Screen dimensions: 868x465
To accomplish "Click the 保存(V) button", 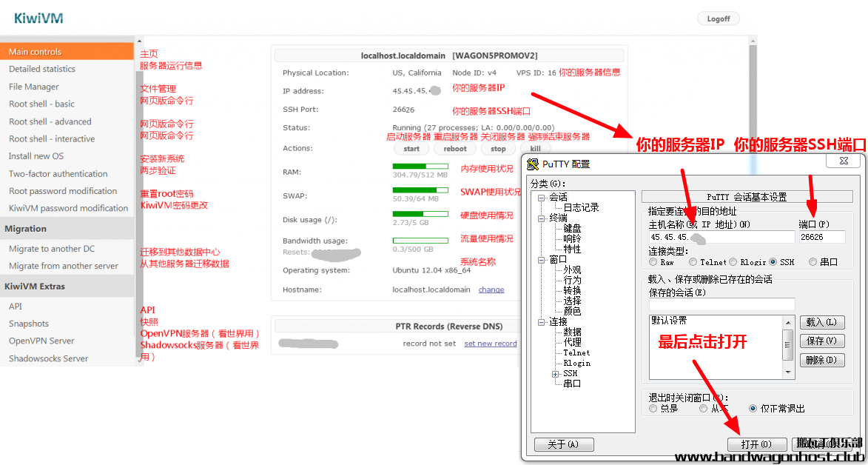I will [x=822, y=341].
